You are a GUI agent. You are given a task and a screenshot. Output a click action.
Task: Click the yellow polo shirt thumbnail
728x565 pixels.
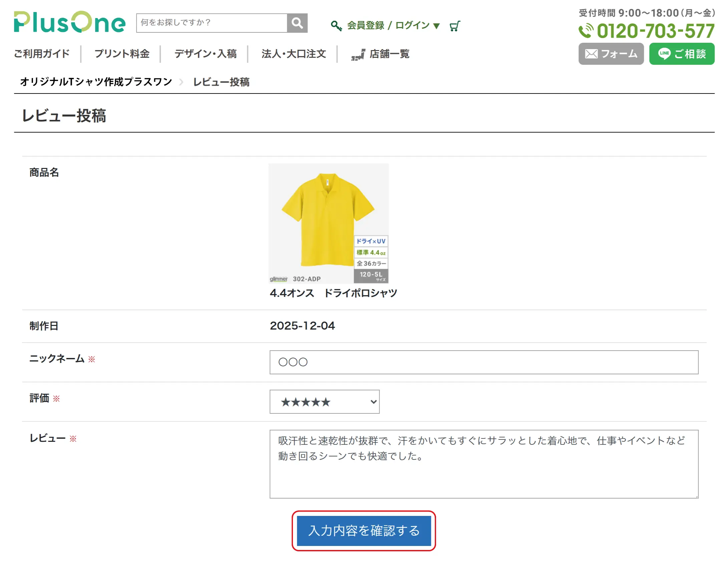click(x=328, y=223)
